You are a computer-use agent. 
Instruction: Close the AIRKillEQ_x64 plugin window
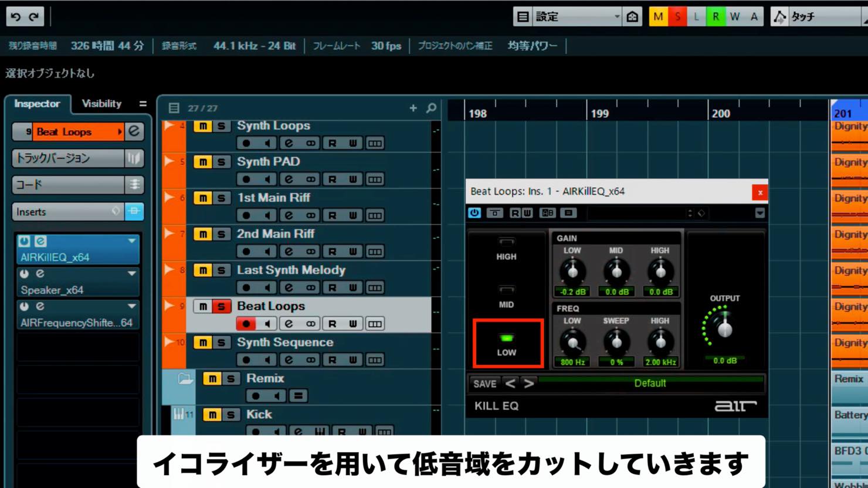coord(759,192)
